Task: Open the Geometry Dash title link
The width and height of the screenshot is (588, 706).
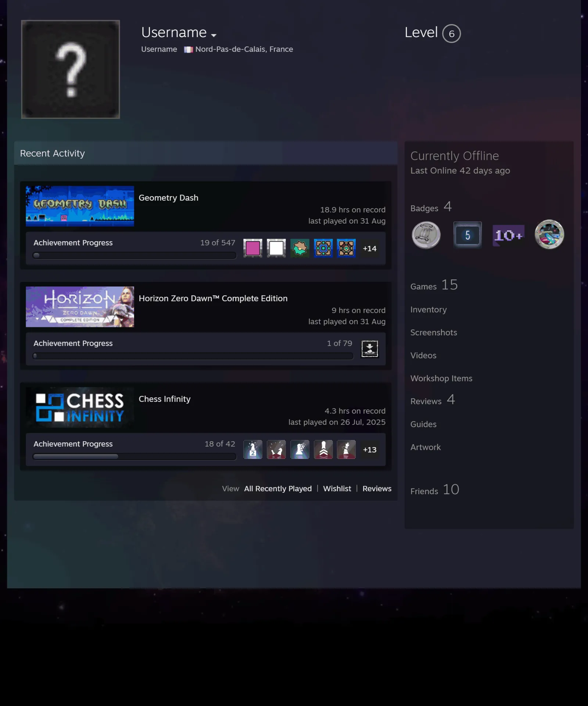Action: [168, 198]
